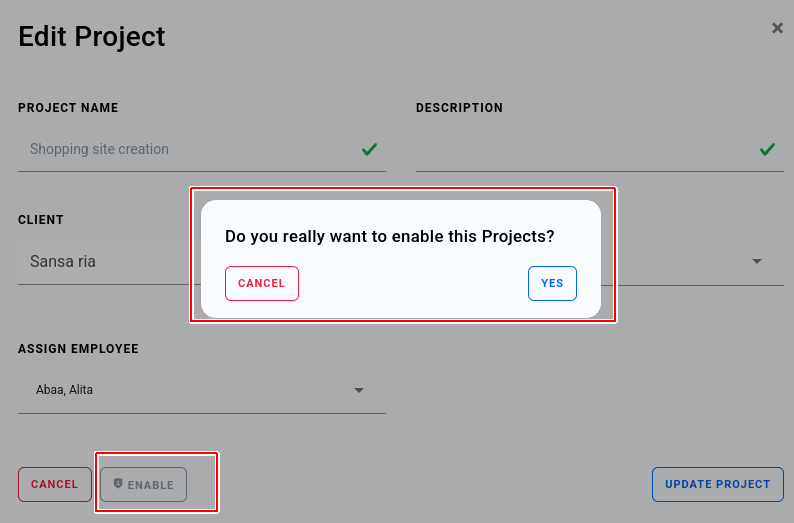
Task: Click the PROJECT NAME field label
Action: coord(68,108)
